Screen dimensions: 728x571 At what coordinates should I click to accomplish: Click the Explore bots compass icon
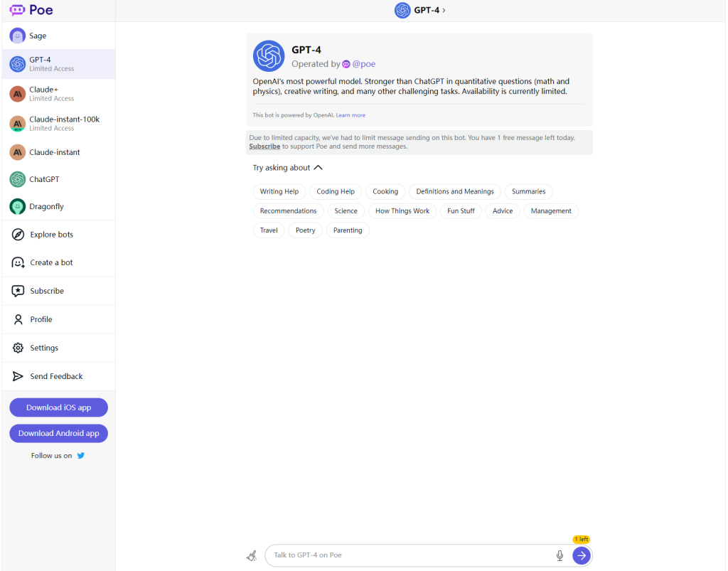18,235
